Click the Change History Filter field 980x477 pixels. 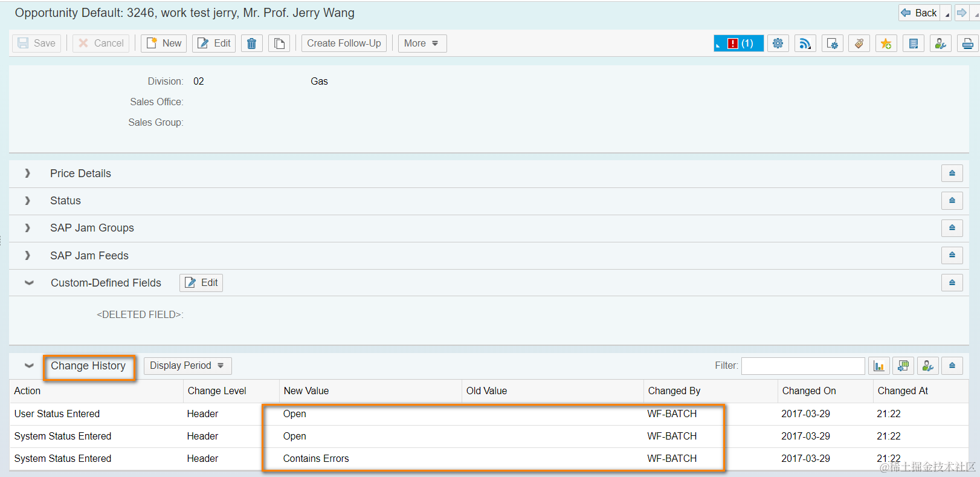pyautogui.click(x=803, y=366)
